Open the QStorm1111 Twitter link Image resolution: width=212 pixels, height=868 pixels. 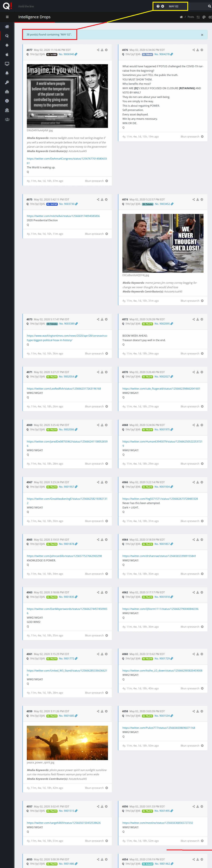(x=161, y=609)
